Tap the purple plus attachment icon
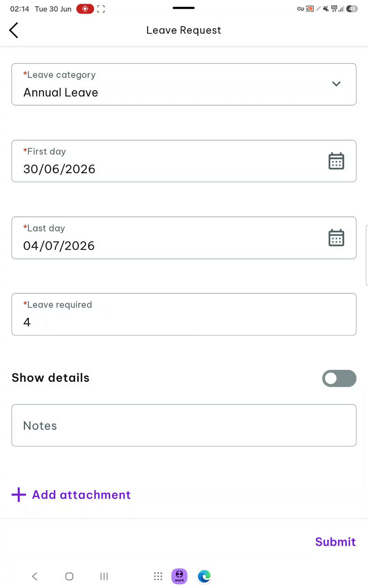The image size is (368, 588). click(x=19, y=495)
